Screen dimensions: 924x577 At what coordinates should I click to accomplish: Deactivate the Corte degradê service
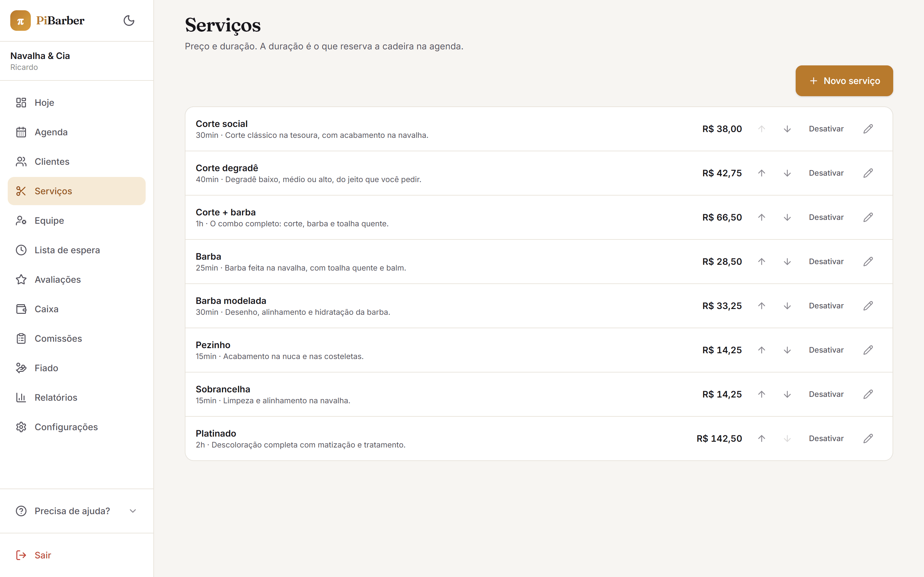(x=826, y=173)
